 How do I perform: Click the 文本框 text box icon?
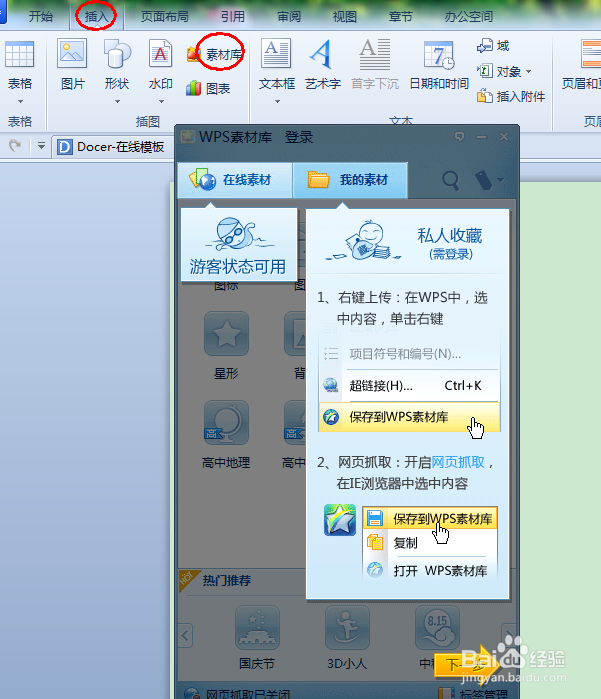[x=276, y=54]
